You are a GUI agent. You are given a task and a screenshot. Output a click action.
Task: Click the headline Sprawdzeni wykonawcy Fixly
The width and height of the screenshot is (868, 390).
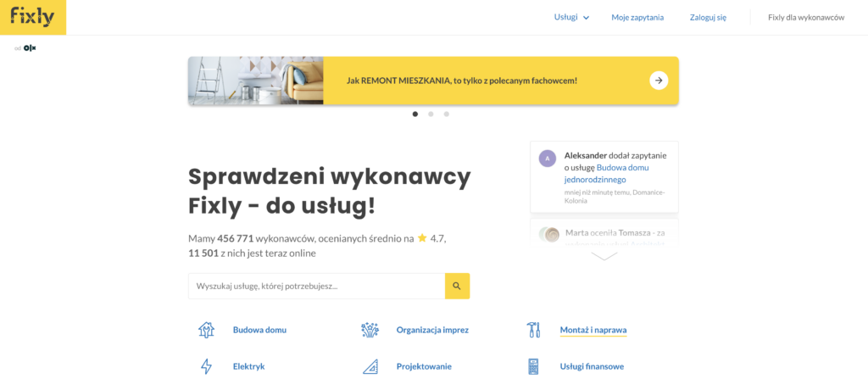[x=330, y=192]
